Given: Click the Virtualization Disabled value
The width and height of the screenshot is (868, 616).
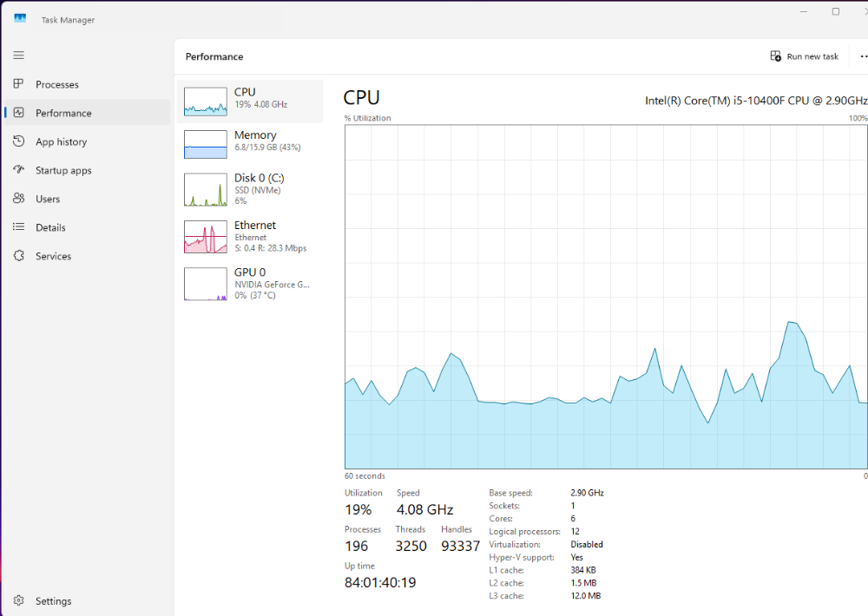Looking at the screenshot, I should click(586, 544).
